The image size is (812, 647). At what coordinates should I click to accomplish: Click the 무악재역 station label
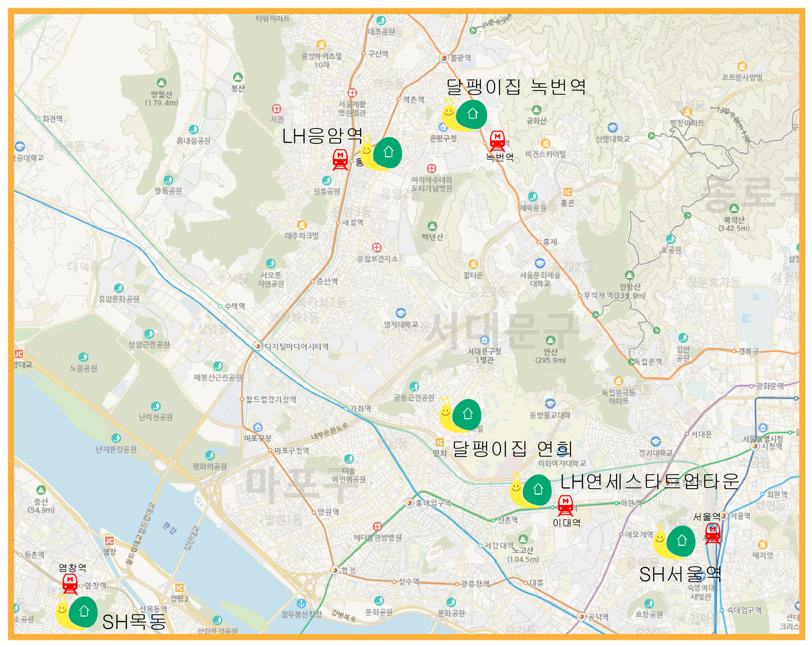[599, 295]
